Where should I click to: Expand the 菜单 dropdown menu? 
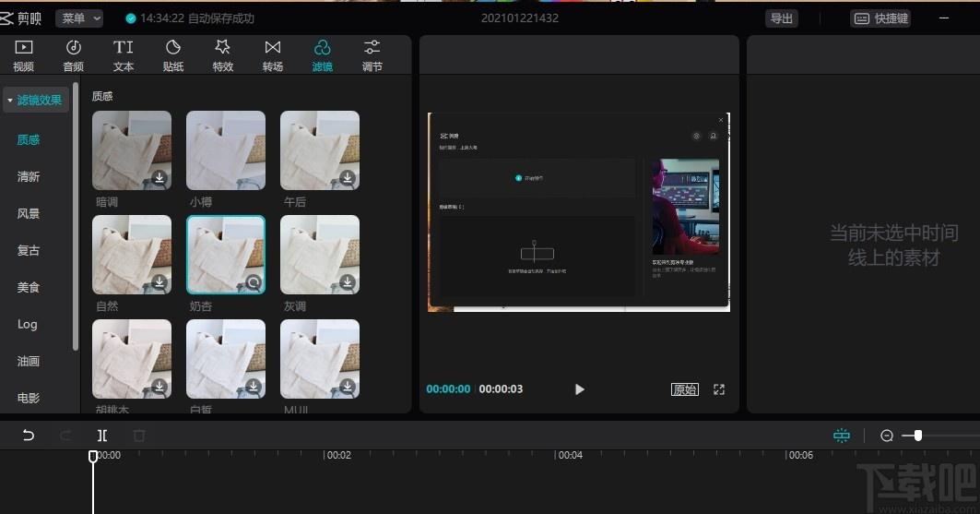click(x=79, y=18)
